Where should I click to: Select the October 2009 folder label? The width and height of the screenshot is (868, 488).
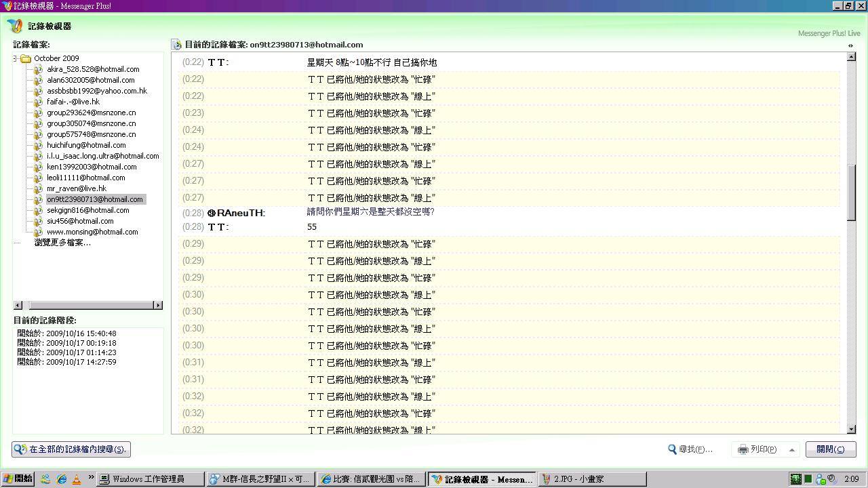(56, 58)
